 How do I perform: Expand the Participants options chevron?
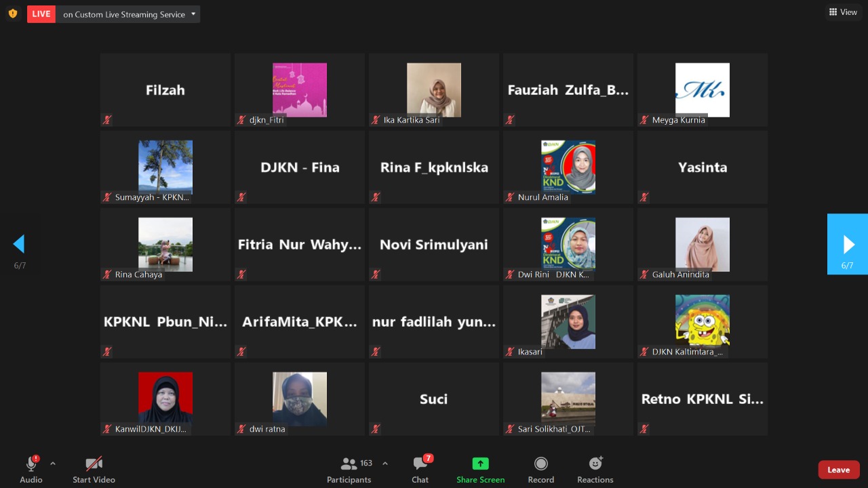pyautogui.click(x=385, y=464)
